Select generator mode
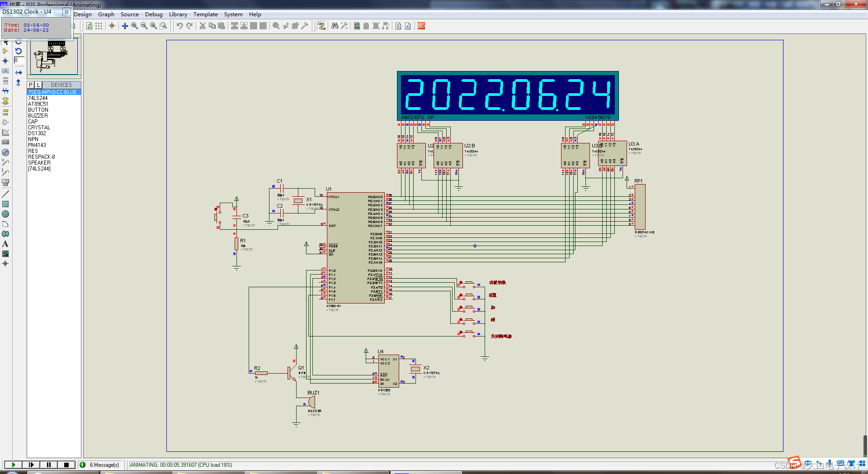The image size is (868, 474). (x=5, y=152)
